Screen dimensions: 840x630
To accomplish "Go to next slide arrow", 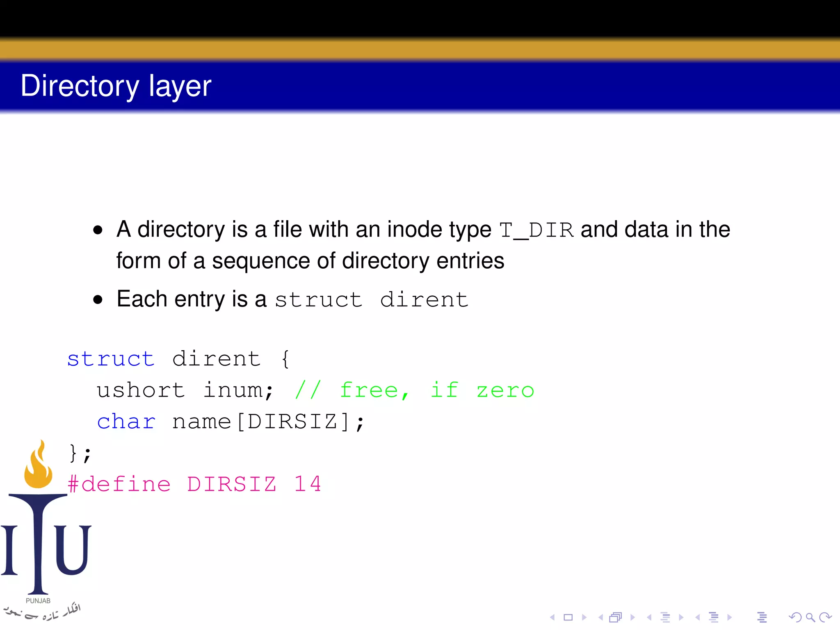I will 584,617.
